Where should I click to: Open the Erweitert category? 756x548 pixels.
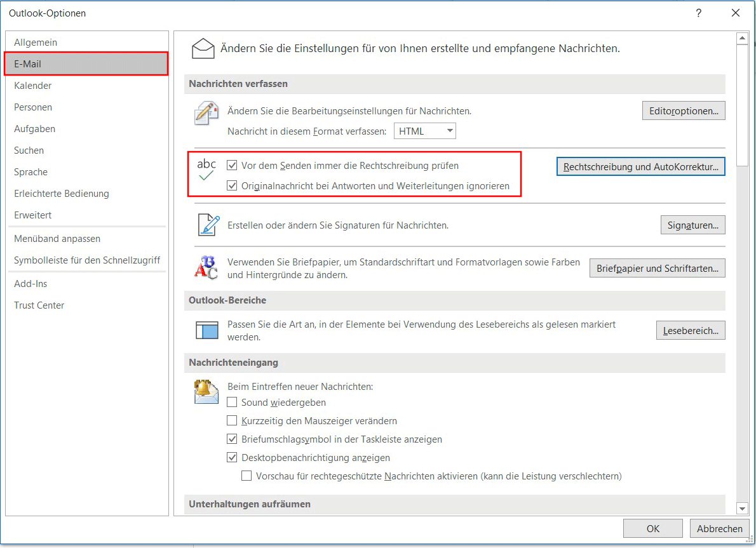click(87, 215)
